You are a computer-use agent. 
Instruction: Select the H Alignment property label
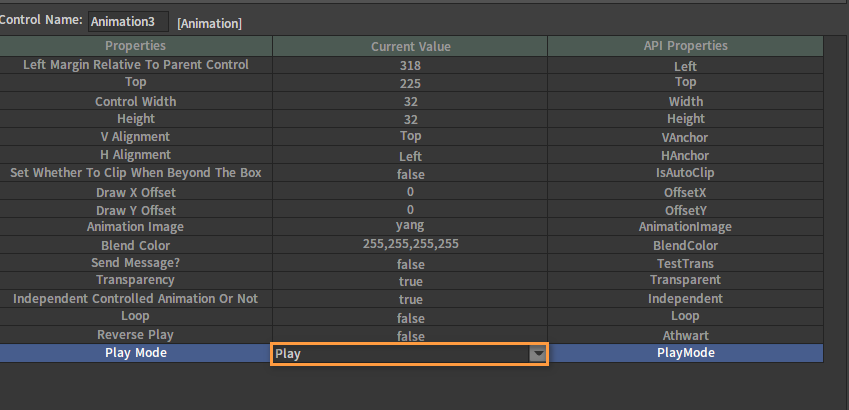pos(136,155)
